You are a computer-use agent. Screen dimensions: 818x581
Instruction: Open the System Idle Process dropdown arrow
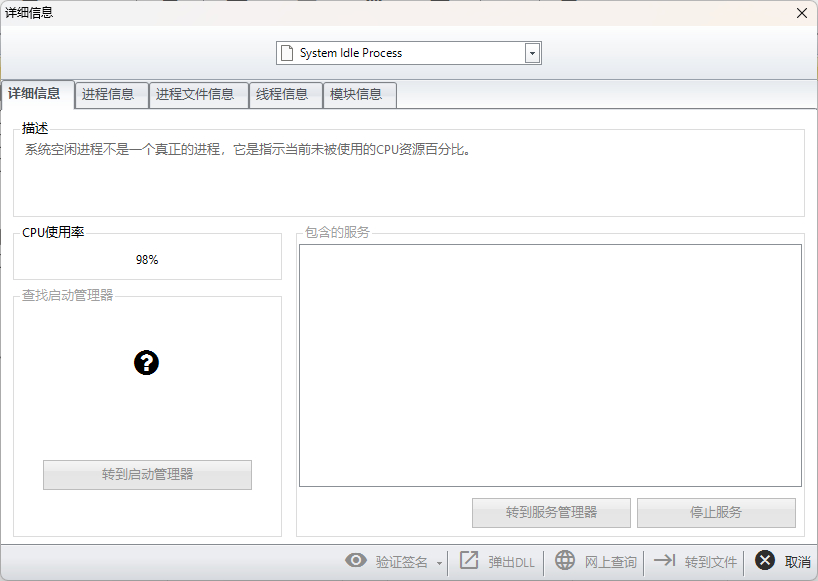coord(532,53)
